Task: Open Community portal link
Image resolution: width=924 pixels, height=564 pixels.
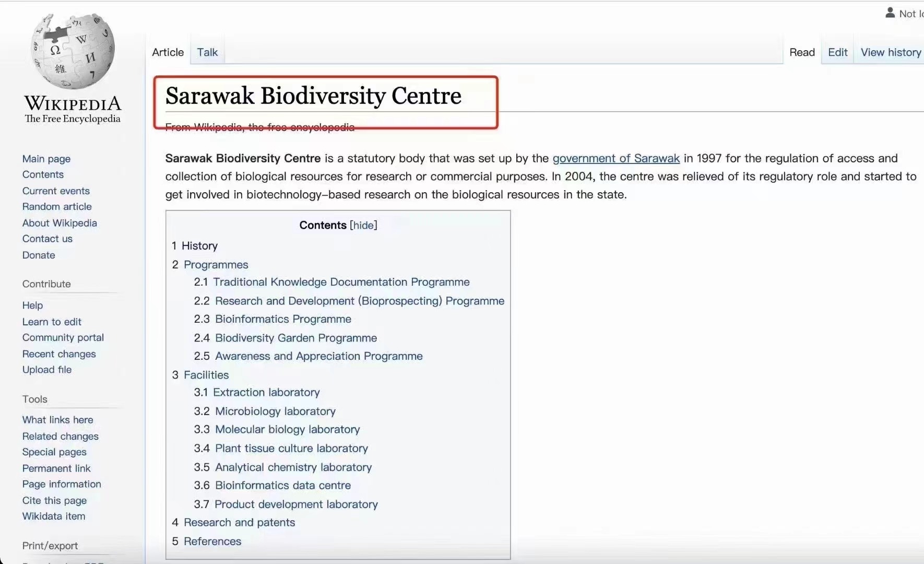Action: [x=63, y=337]
